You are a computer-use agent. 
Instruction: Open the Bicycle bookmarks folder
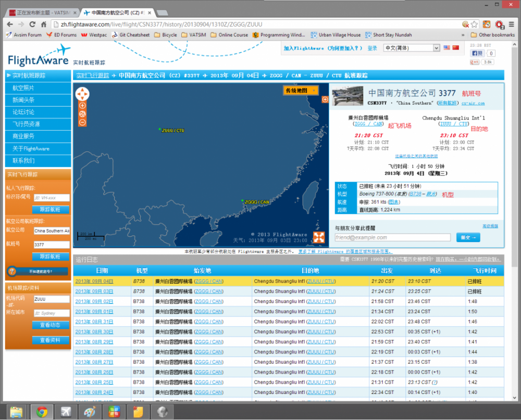166,35
